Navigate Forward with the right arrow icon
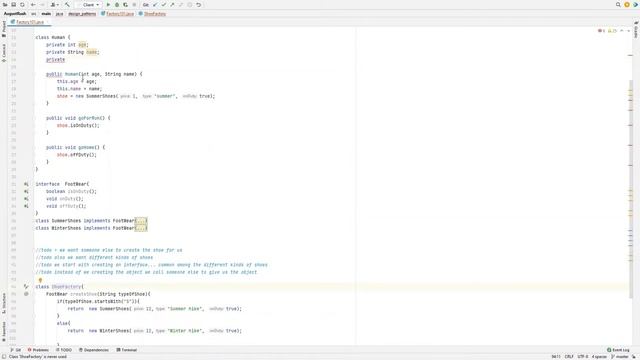Screen dimensions: 640x360 point(42,4)
